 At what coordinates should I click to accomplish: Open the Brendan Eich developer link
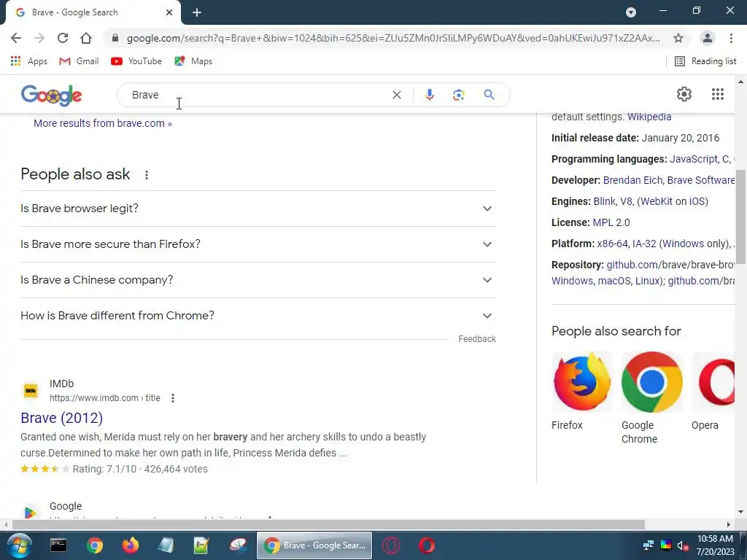pos(632,181)
